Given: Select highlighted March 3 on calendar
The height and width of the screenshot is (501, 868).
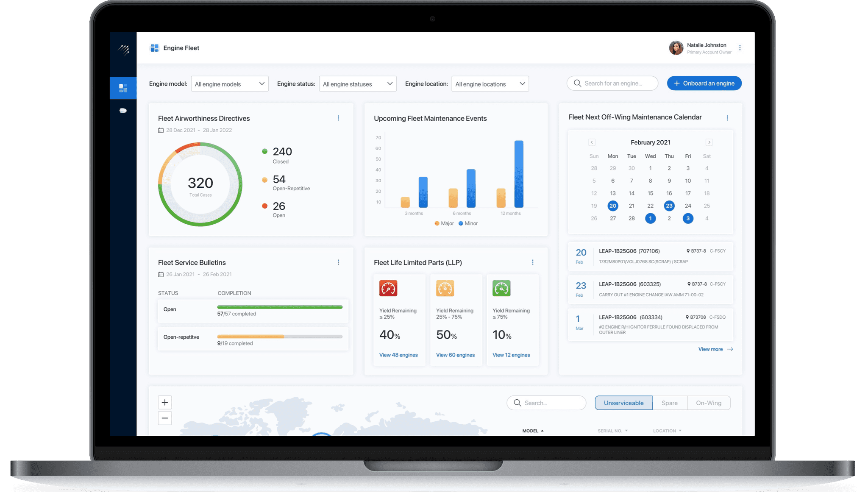Looking at the screenshot, I should pyautogui.click(x=688, y=219).
